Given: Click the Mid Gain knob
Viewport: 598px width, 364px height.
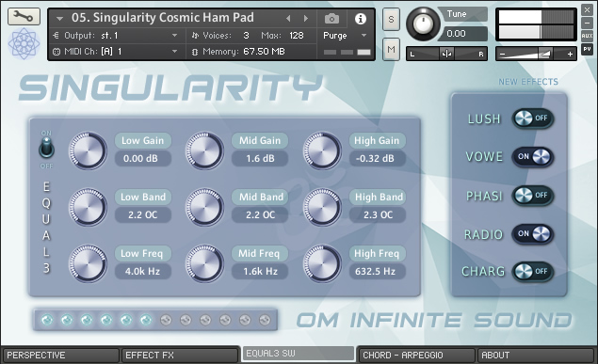Looking at the screenshot, I should (x=204, y=150).
